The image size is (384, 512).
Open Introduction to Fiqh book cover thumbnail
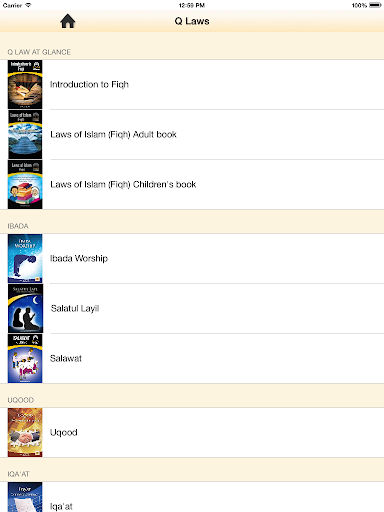(25, 84)
